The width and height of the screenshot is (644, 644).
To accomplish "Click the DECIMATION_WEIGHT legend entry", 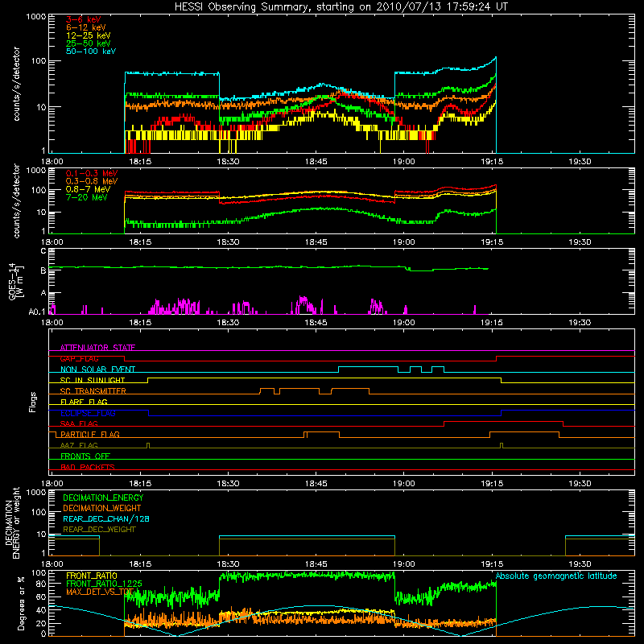I will click(102, 508).
